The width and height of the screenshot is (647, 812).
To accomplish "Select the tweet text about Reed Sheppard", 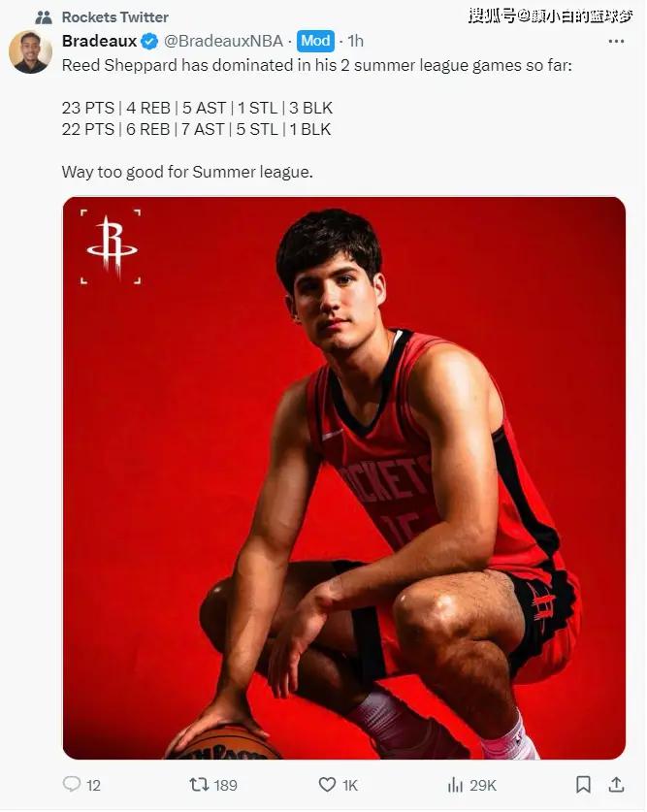I will coord(317,118).
